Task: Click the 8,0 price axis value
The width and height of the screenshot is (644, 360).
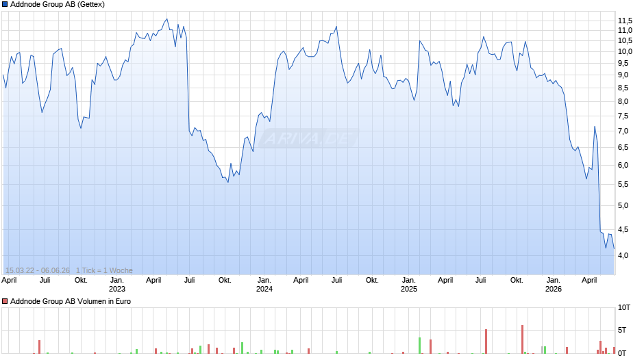Action: [x=623, y=102]
